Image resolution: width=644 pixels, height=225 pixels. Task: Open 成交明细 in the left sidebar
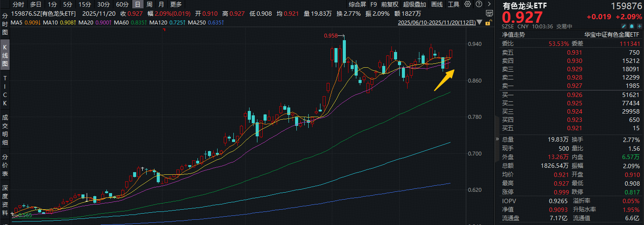tap(5, 130)
